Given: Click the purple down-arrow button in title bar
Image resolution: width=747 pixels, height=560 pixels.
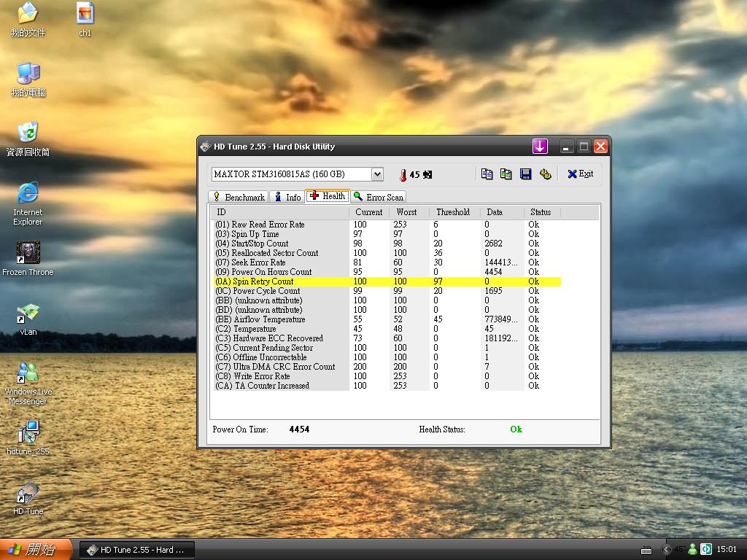Looking at the screenshot, I should [540, 147].
